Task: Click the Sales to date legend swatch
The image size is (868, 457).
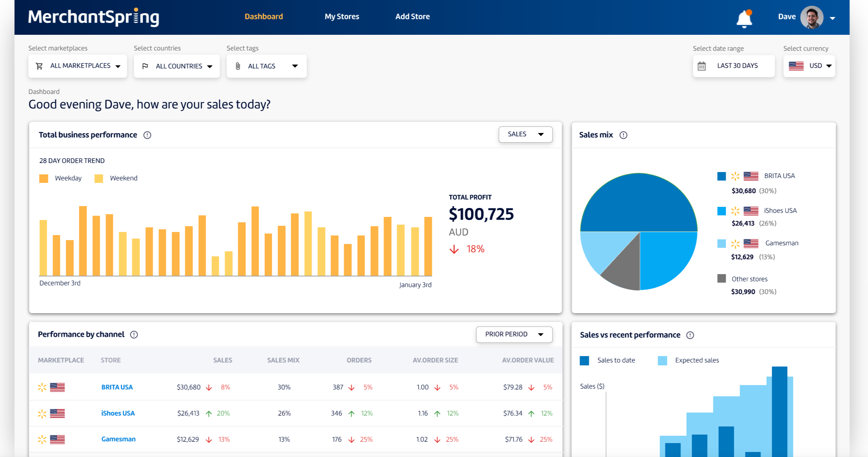Action: click(x=584, y=361)
